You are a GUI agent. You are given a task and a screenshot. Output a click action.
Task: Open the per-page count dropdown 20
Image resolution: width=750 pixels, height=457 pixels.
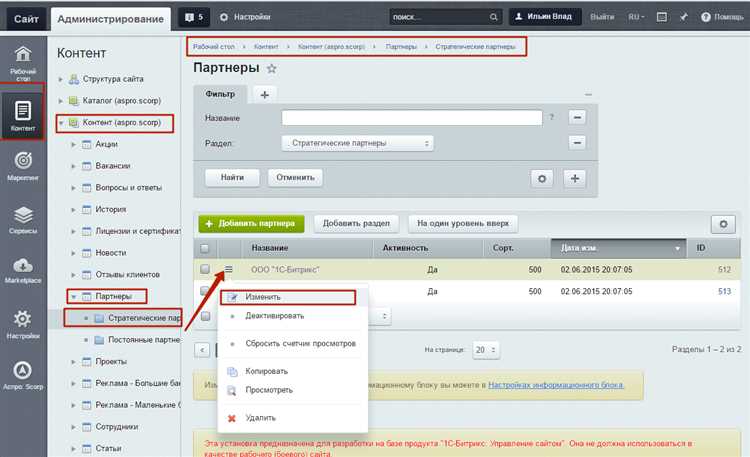click(485, 350)
